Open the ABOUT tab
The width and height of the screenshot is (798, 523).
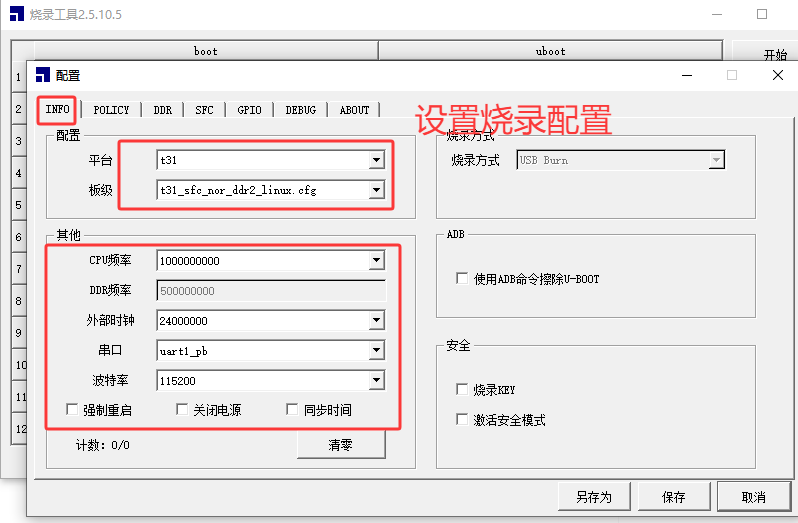coord(354,110)
